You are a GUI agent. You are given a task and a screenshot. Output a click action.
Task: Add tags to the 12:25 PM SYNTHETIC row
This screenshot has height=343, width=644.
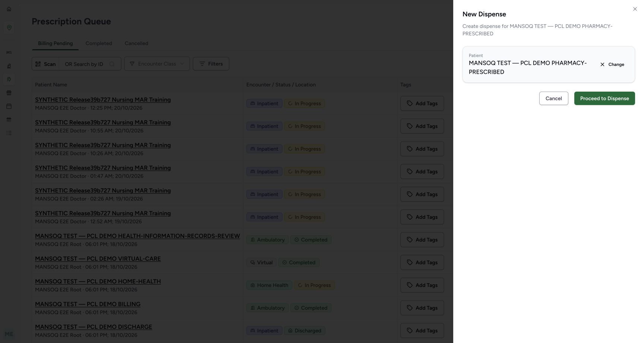tap(422, 104)
